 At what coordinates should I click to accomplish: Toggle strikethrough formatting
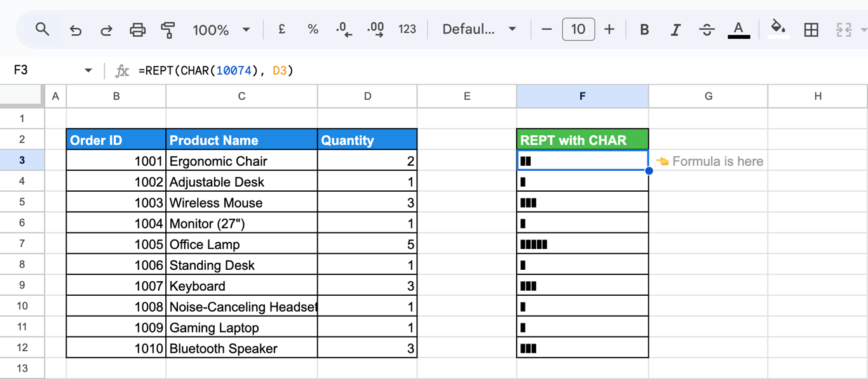tap(707, 29)
